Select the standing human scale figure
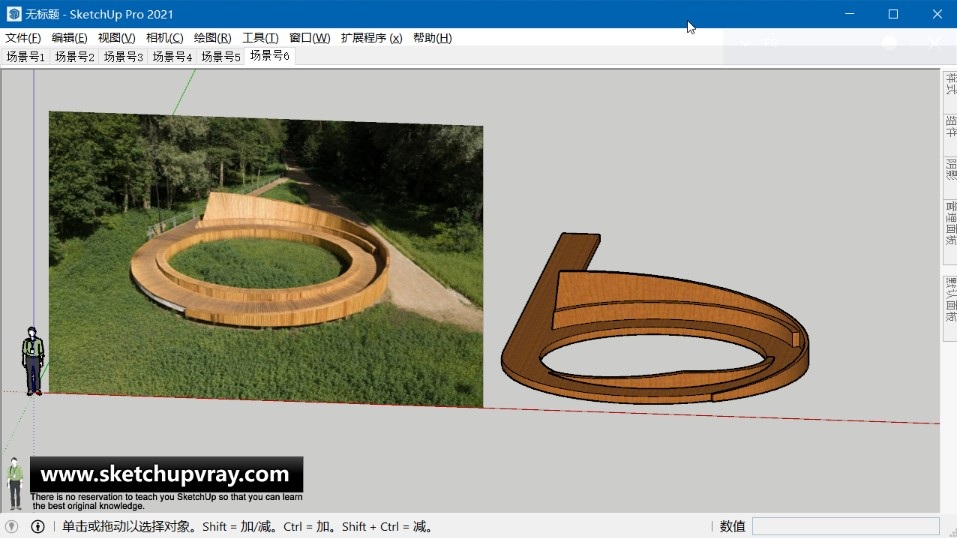Image resolution: width=957 pixels, height=538 pixels. pyautogui.click(x=33, y=361)
